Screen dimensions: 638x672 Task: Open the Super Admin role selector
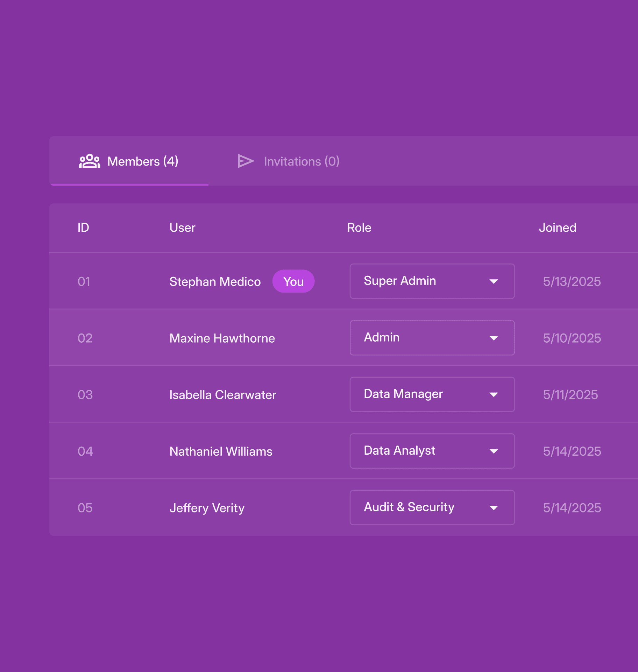coord(432,281)
